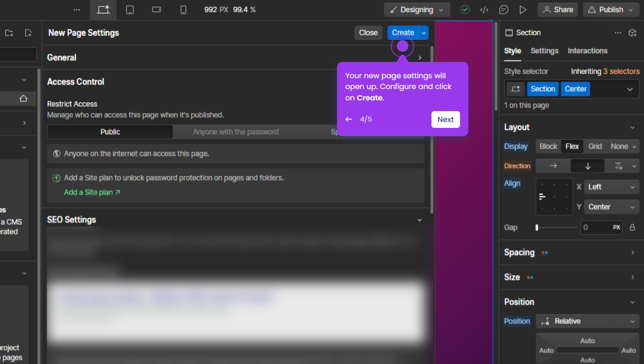
Task: Select the Public access option
Action: [x=110, y=131]
